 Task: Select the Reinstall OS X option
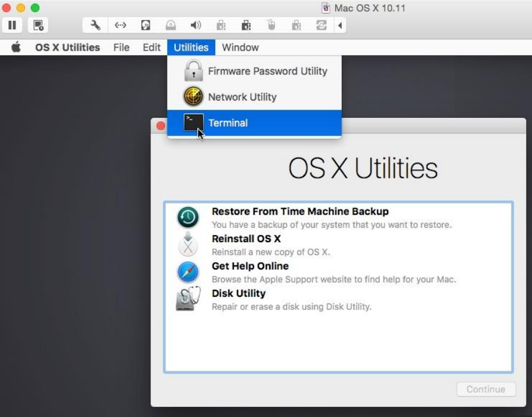(x=338, y=245)
